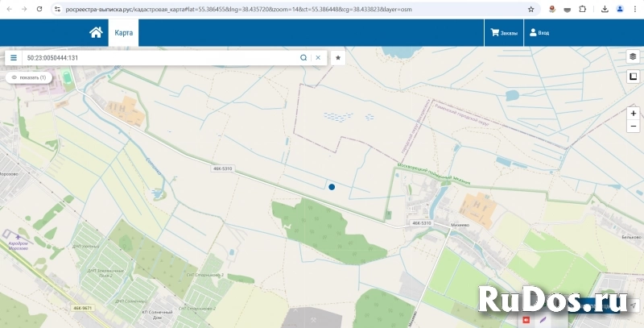Click the home icon in the header
The height and width of the screenshot is (328, 644).
96,33
